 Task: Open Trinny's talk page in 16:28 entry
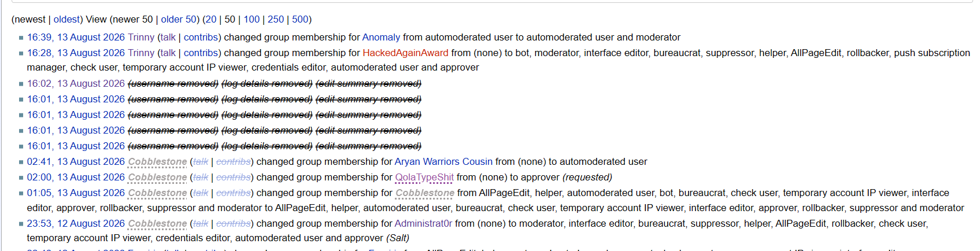point(168,53)
